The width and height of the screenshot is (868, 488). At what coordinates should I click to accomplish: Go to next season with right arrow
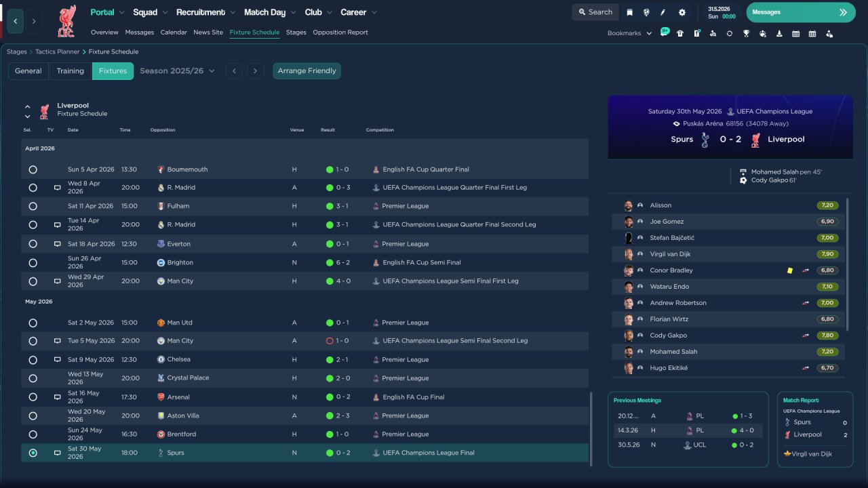(x=255, y=71)
